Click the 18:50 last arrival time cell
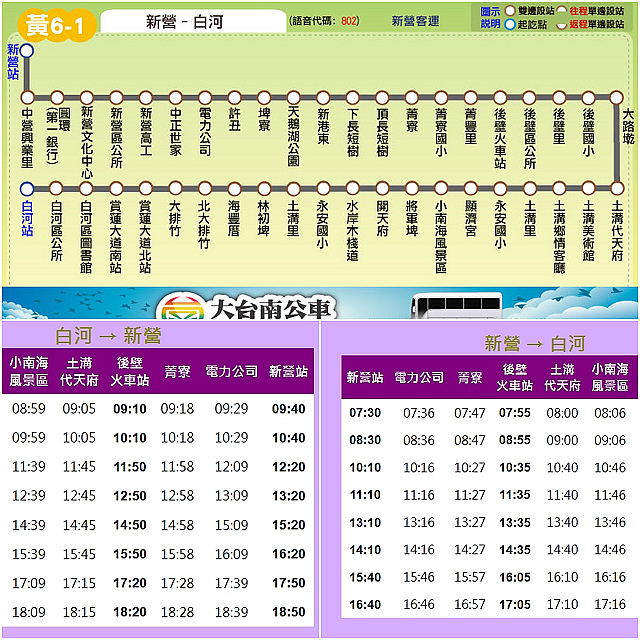Screen dimensions: 640x640 (289, 612)
